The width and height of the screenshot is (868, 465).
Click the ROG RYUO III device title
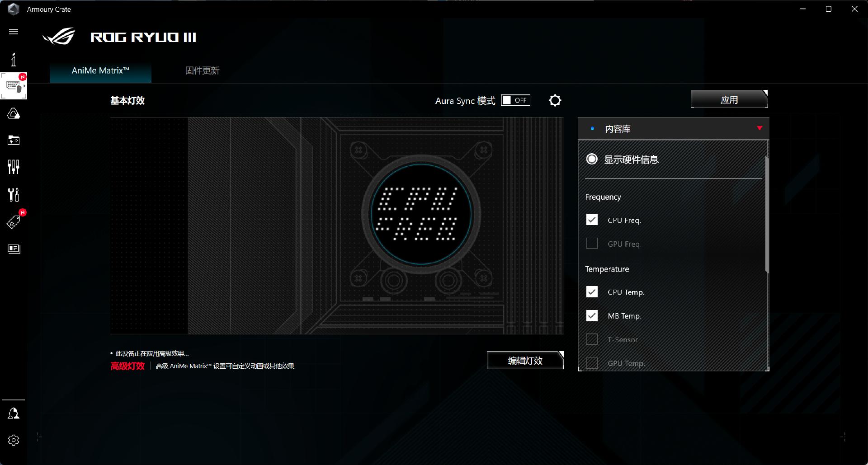143,37
